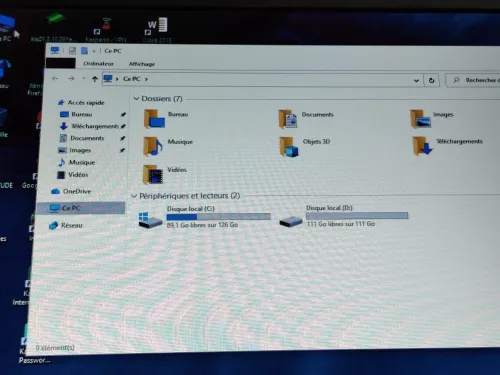This screenshot has width=500, height=375.
Task: Click the Réseau label in sidebar
Action: (72, 226)
